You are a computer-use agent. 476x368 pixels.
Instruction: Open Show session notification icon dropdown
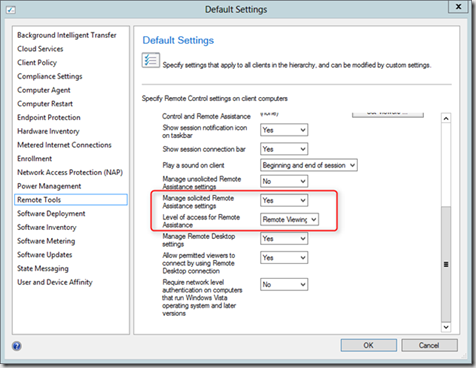click(x=284, y=130)
